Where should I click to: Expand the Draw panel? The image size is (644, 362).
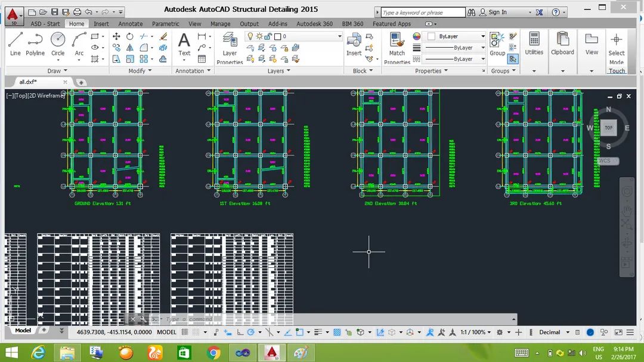57,71
